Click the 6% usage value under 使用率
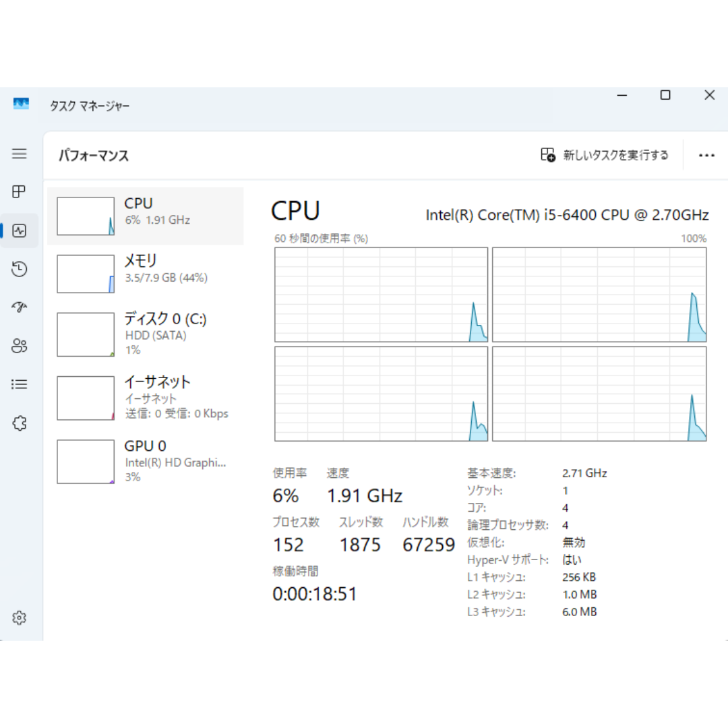Image resolution: width=728 pixels, height=728 pixels. pos(286,496)
